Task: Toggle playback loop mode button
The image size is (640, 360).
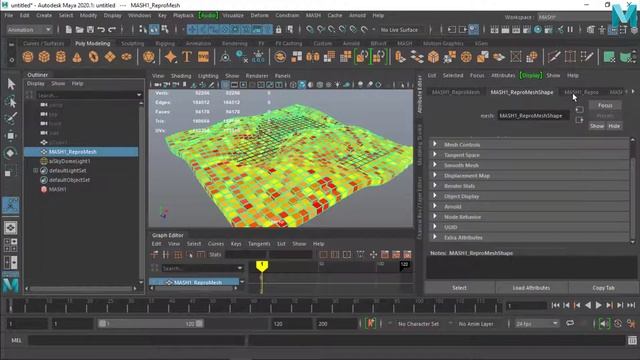Action: click(570, 324)
